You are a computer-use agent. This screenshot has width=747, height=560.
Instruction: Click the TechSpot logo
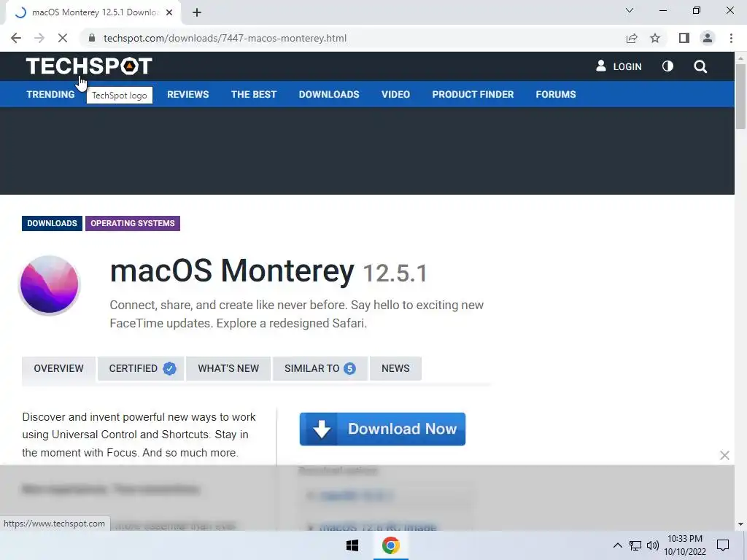[89, 66]
